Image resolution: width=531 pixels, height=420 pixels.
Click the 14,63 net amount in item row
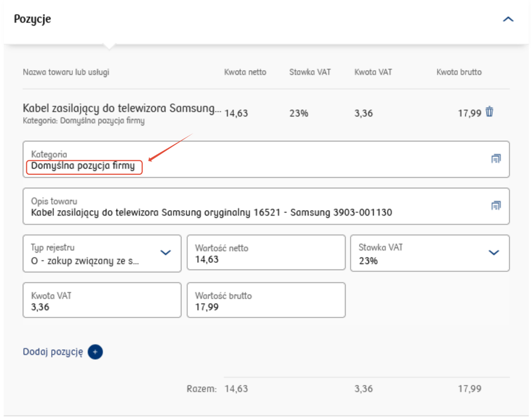(236, 113)
